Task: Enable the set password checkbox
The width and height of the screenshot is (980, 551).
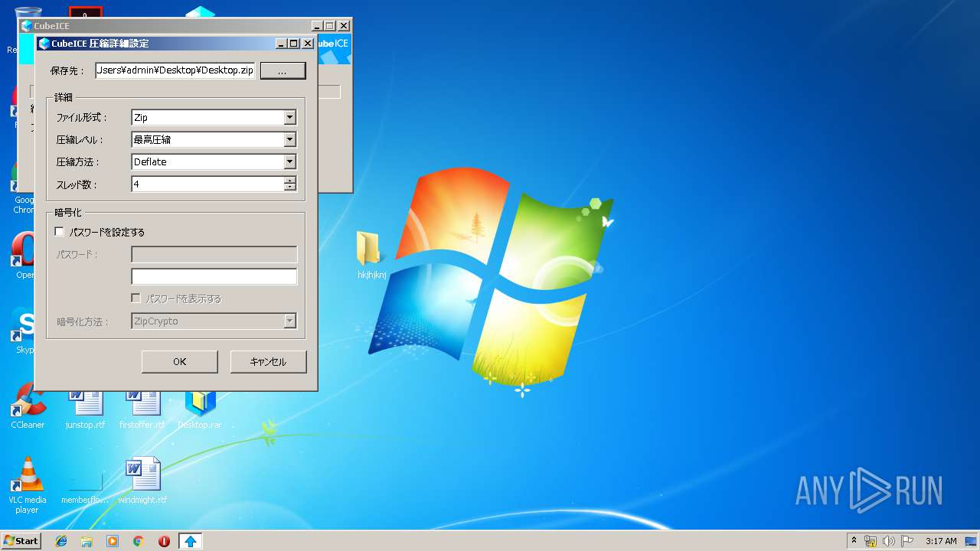Action: (x=60, y=232)
